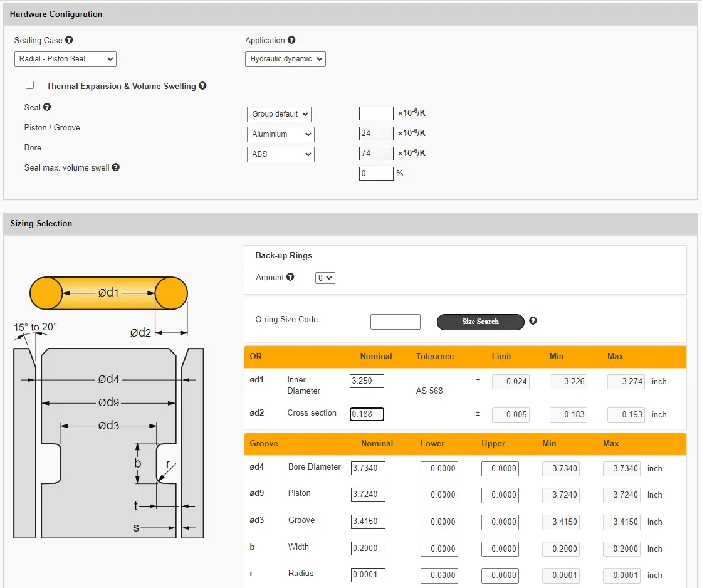Click the Group default seal dropdown
Screen dimensions: 702x588
point(279,113)
